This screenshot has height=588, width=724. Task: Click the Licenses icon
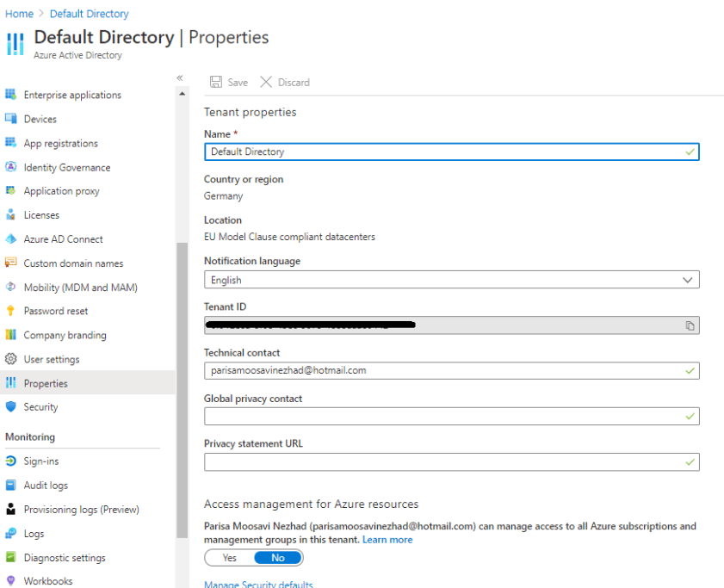pyautogui.click(x=10, y=214)
